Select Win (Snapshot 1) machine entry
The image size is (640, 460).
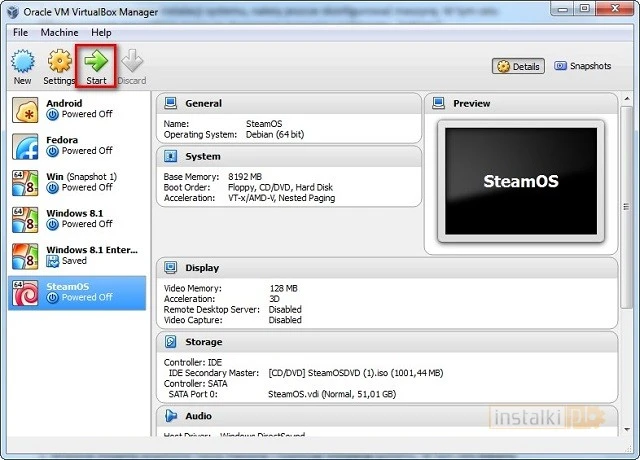point(77,183)
